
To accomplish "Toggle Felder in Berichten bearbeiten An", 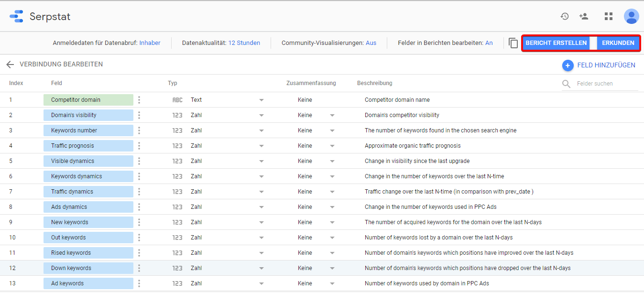I will (x=489, y=43).
